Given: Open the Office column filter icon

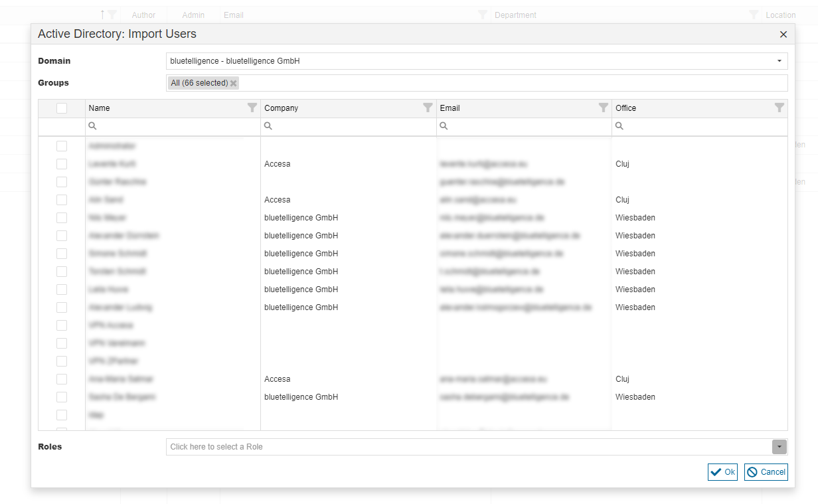Looking at the screenshot, I should click(x=779, y=108).
